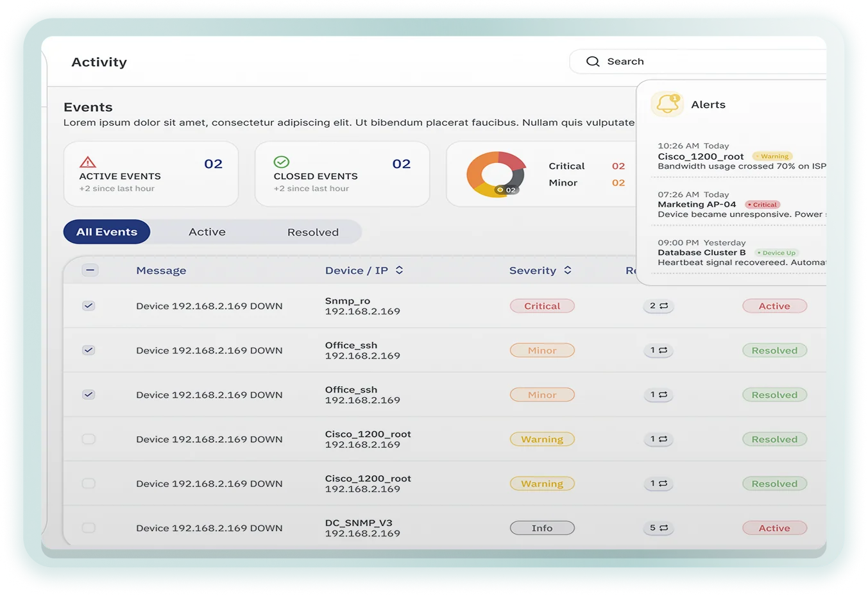Switch to the Resolved tab
This screenshot has height=596, width=868.
point(313,232)
